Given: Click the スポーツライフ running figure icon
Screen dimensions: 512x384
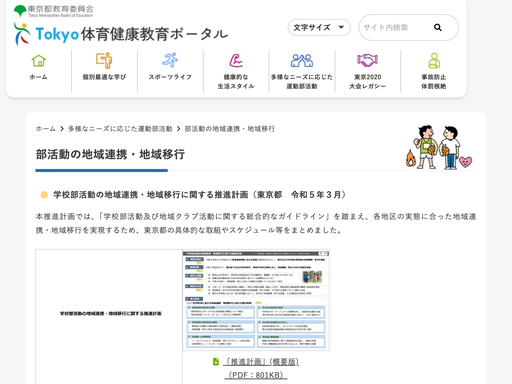Looking at the screenshot, I should (x=170, y=60).
